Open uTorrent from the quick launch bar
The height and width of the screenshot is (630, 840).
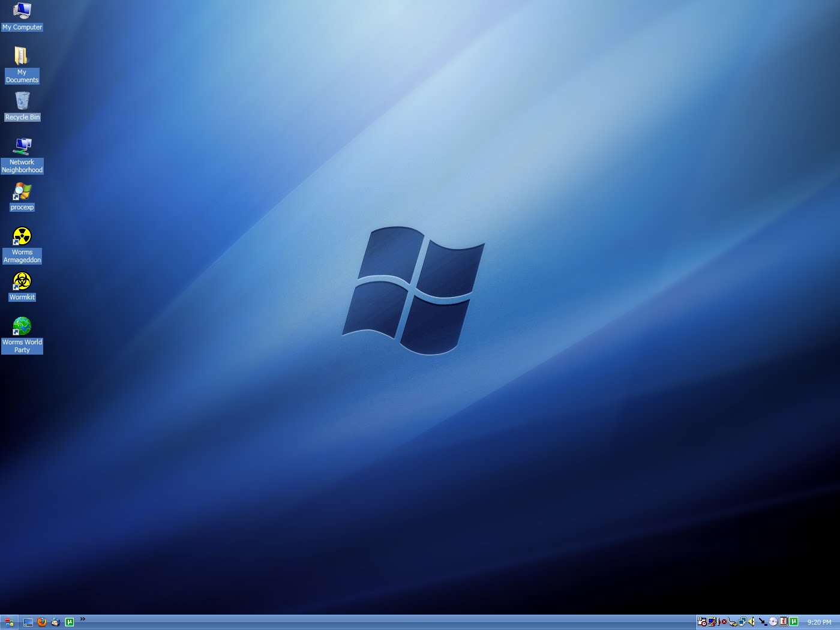click(70, 622)
